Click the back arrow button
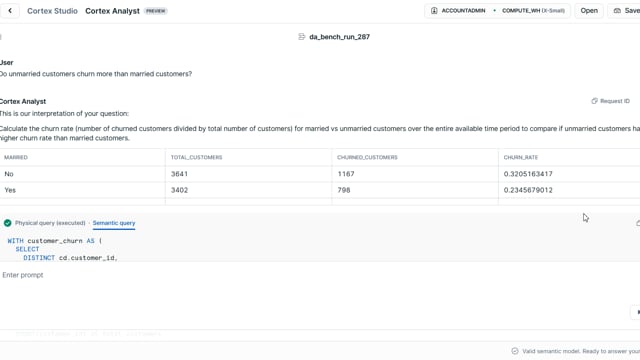This screenshot has height=360, width=640. [x=10, y=11]
